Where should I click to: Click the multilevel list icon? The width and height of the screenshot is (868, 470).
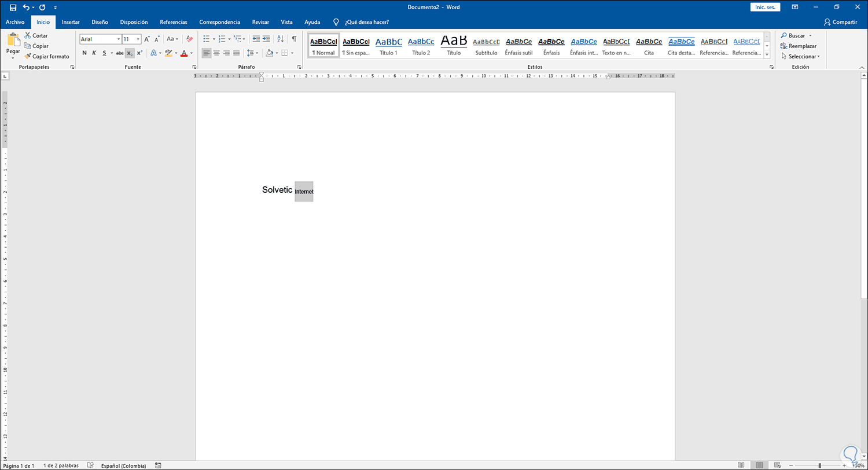pyautogui.click(x=237, y=39)
